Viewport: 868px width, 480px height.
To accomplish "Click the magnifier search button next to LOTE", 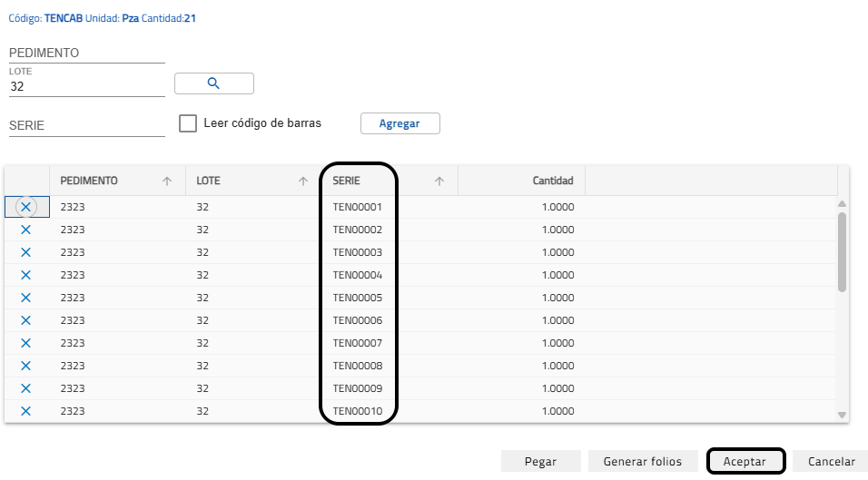I will pos(214,83).
